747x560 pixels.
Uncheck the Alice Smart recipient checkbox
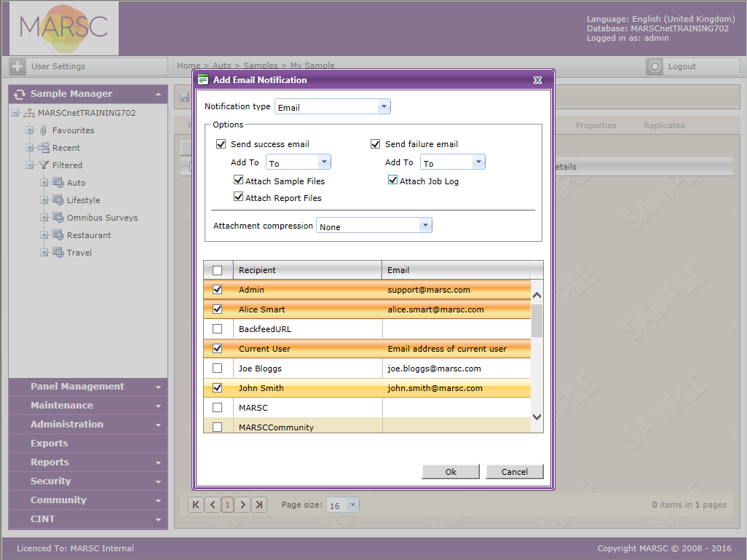point(217,309)
